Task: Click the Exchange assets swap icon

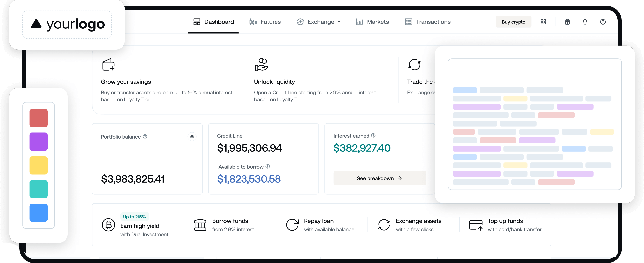Action: click(384, 225)
